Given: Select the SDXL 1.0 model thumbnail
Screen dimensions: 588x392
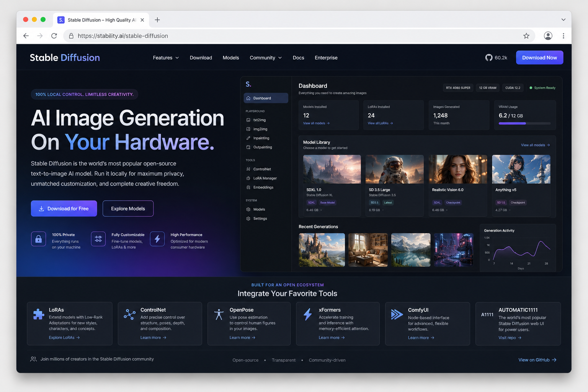Looking at the screenshot, I should coord(332,169).
